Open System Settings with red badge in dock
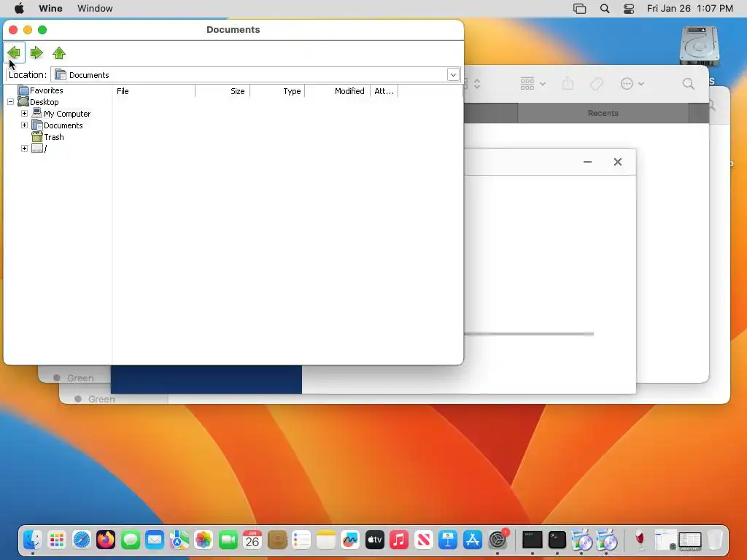 tap(498, 540)
